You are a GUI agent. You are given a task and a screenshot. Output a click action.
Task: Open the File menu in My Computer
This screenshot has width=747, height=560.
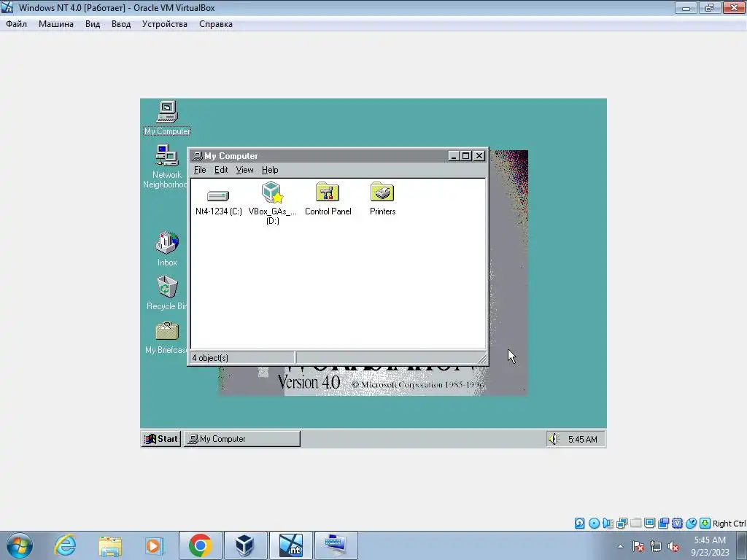[x=200, y=170]
